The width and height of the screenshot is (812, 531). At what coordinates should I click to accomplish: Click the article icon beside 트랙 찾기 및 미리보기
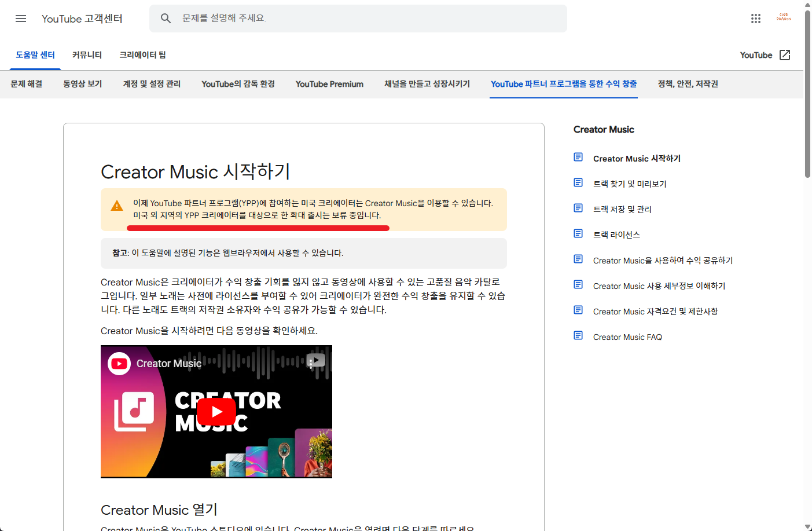tap(578, 182)
